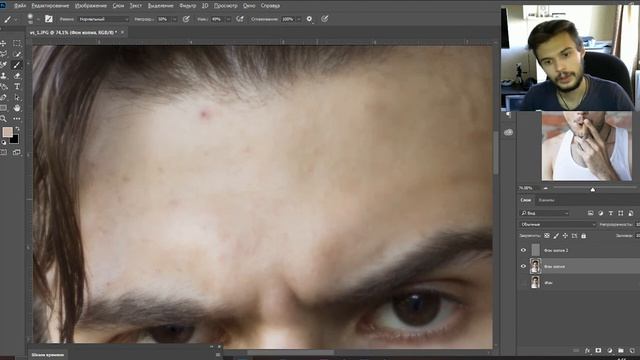
Task: Click the Navigator image preview thumbnail
Action: coord(587,146)
